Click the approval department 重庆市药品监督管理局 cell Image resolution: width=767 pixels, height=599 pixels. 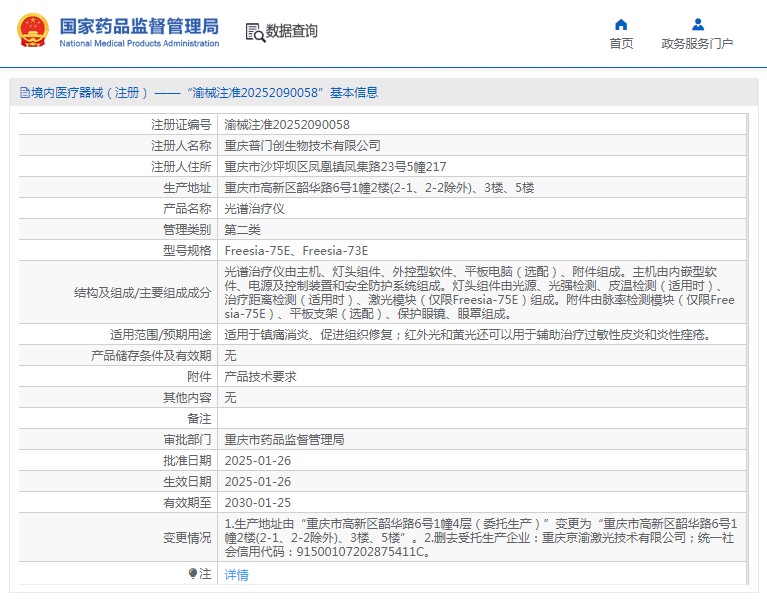[x=284, y=440]
